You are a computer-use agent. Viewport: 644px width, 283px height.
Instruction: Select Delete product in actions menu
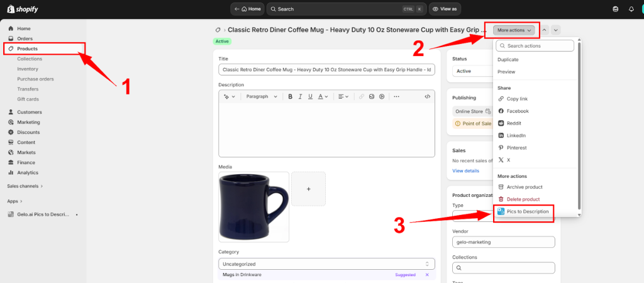tap(522, 199)
